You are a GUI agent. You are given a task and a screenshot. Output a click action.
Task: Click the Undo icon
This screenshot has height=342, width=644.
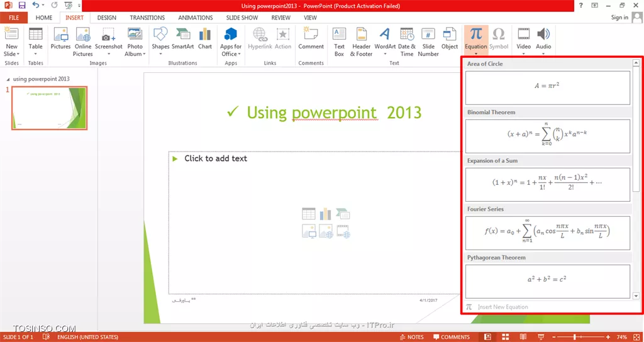[x=36, y=6]
